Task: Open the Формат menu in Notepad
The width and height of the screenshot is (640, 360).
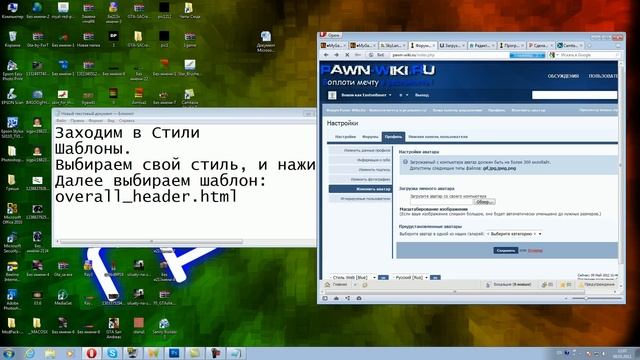Action: coord(96,121)
